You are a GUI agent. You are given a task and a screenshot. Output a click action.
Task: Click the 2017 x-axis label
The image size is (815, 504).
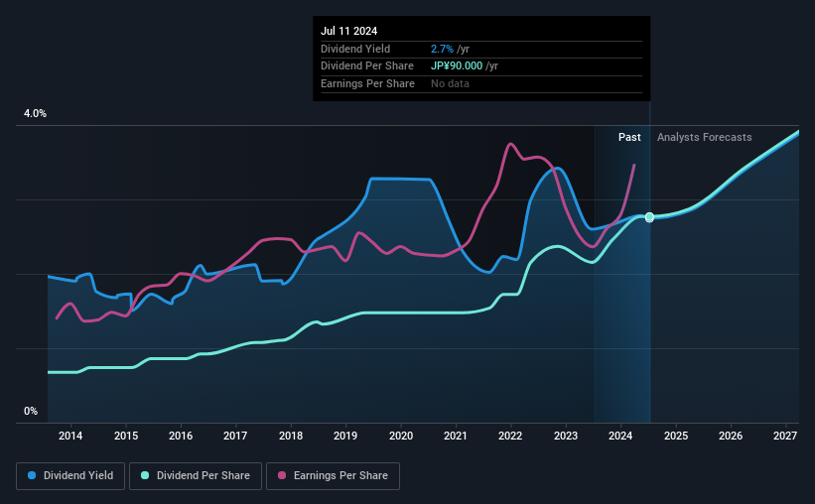pos(235,436)
